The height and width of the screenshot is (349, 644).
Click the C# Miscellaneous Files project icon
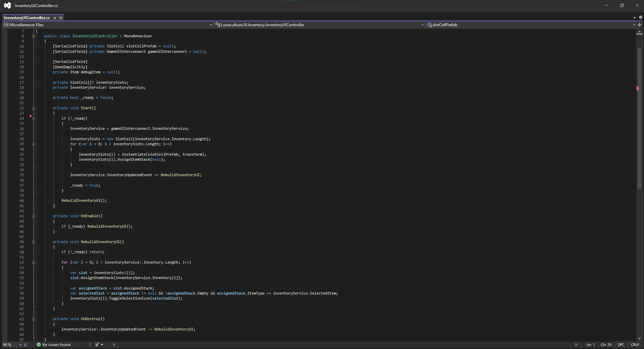click(x=6, y=25)
